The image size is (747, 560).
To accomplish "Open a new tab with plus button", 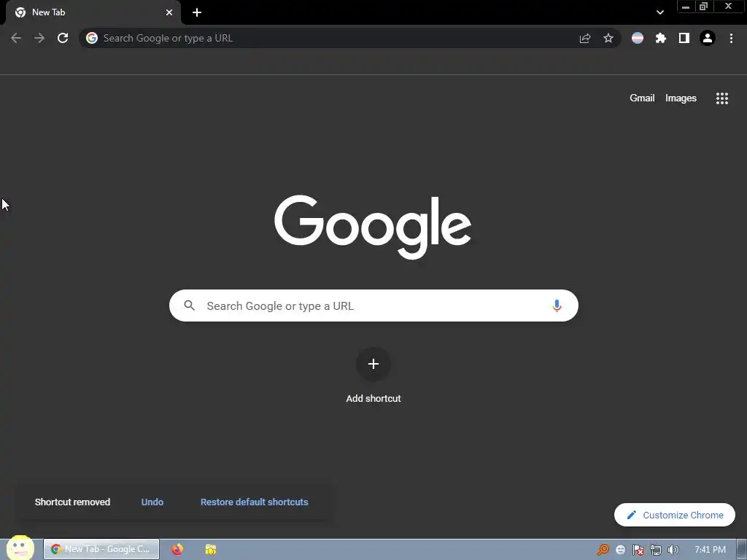I will (x=197, y=12).
